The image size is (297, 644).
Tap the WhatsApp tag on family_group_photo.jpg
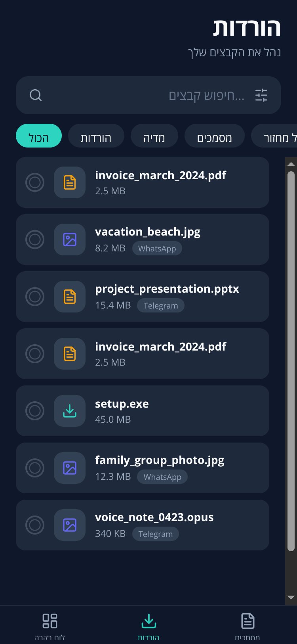[x=162, y=477]
